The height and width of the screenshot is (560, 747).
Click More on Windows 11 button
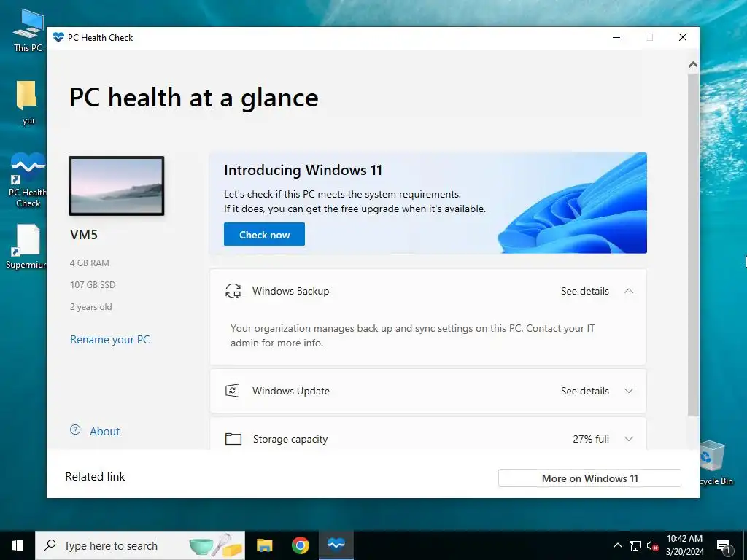[589, 478]
